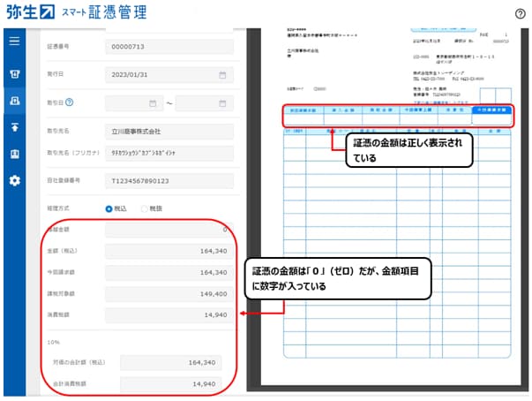Image resolution: width=532 pixels, height=401 pixels.
Task: Click the 証憑番号 field showing 00000713
Action: tap(169, 46)
